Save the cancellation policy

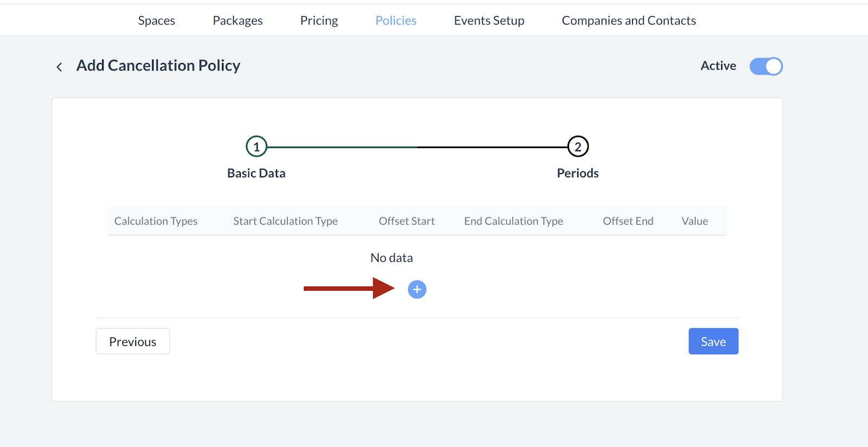pos(713,341)
